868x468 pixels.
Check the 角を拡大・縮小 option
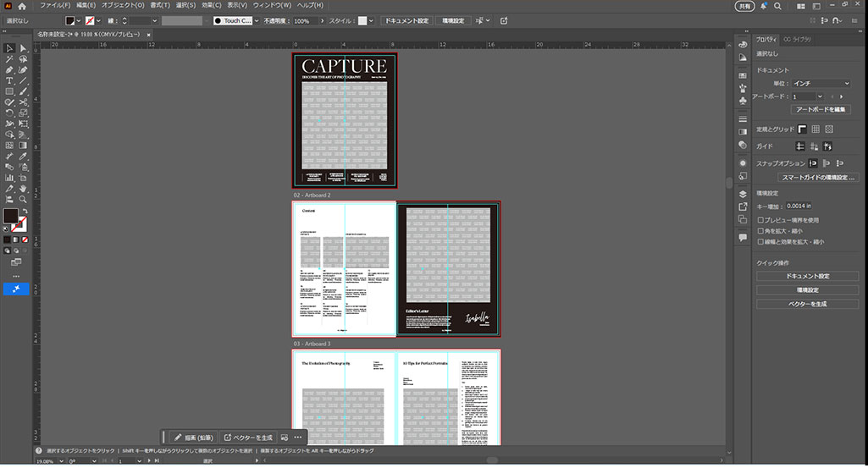click(760, 231)
